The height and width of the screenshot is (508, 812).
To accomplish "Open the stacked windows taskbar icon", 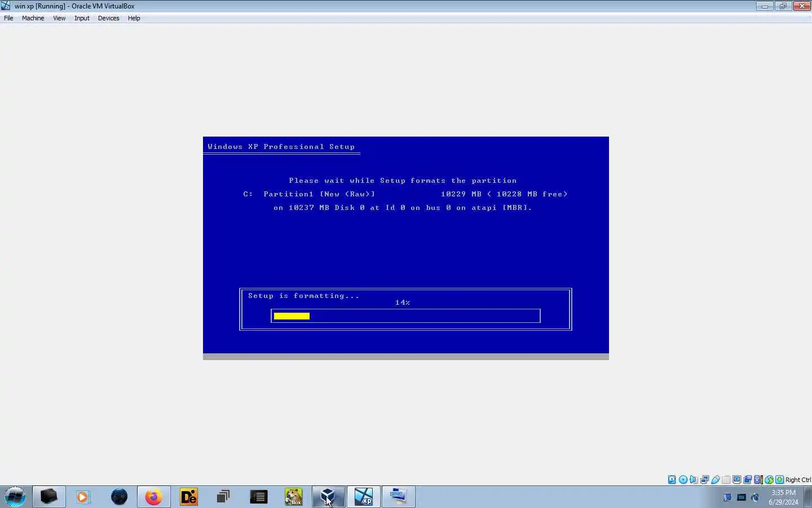I will [x=223, y=497].
